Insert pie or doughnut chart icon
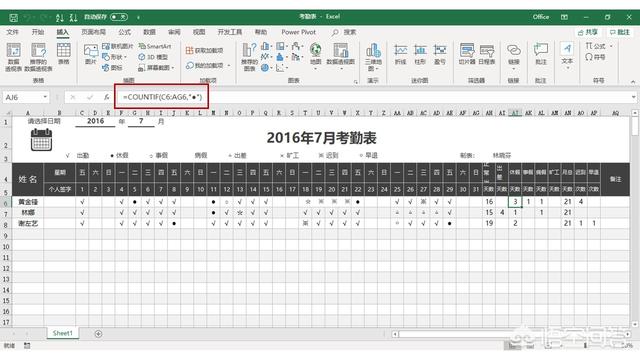 click(x=266, y=67)
